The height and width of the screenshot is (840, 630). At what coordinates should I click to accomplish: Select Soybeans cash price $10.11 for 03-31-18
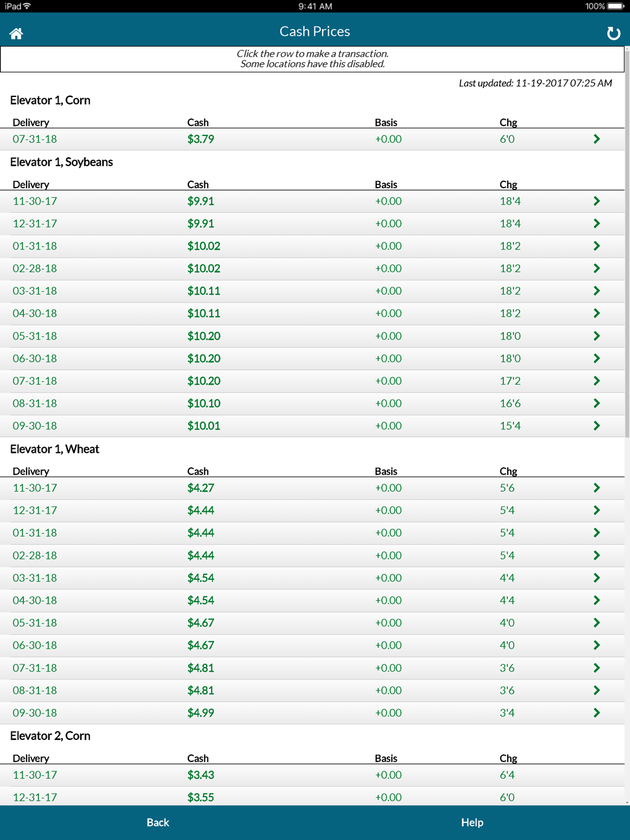tap(203, 291)
